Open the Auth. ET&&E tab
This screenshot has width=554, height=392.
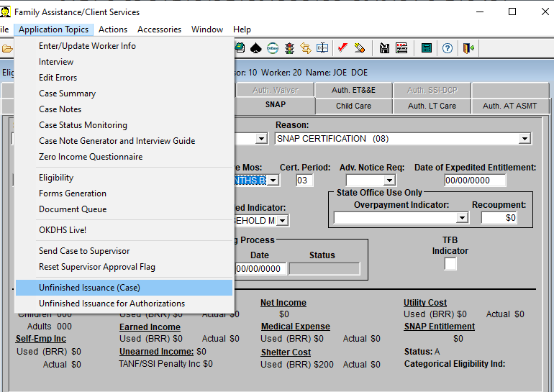354,90
